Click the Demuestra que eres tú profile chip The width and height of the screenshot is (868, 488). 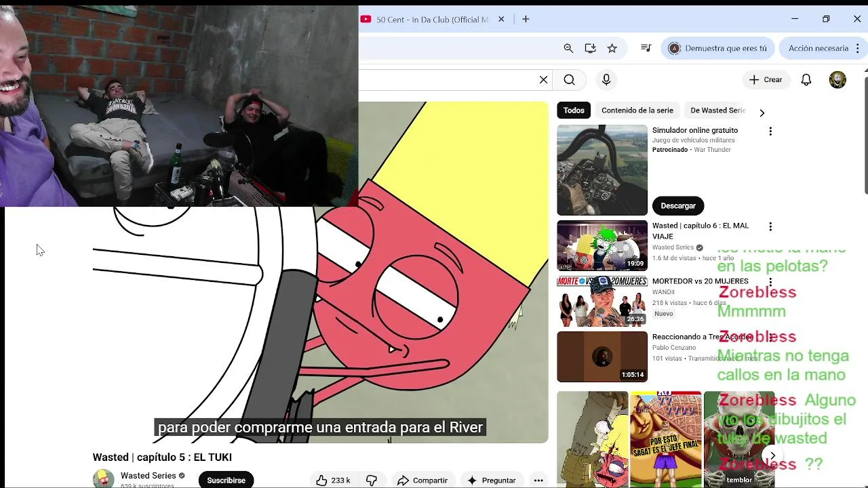click(x=718, y=48)
